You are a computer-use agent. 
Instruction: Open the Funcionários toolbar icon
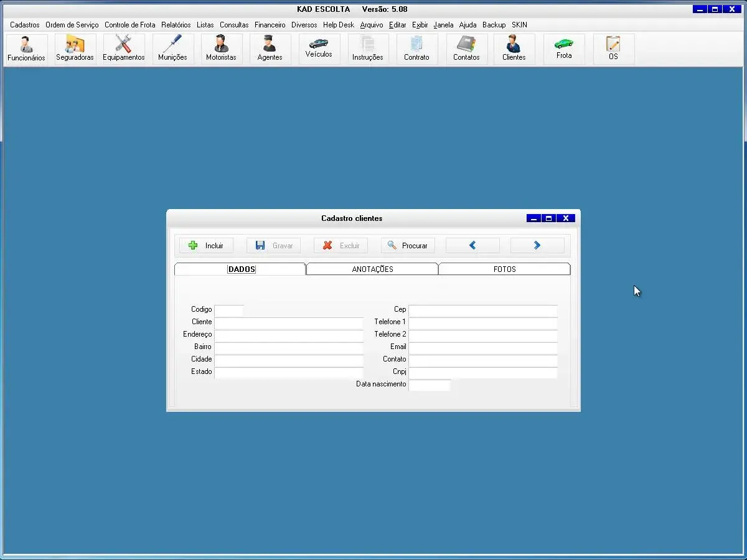tap(26, 49)
